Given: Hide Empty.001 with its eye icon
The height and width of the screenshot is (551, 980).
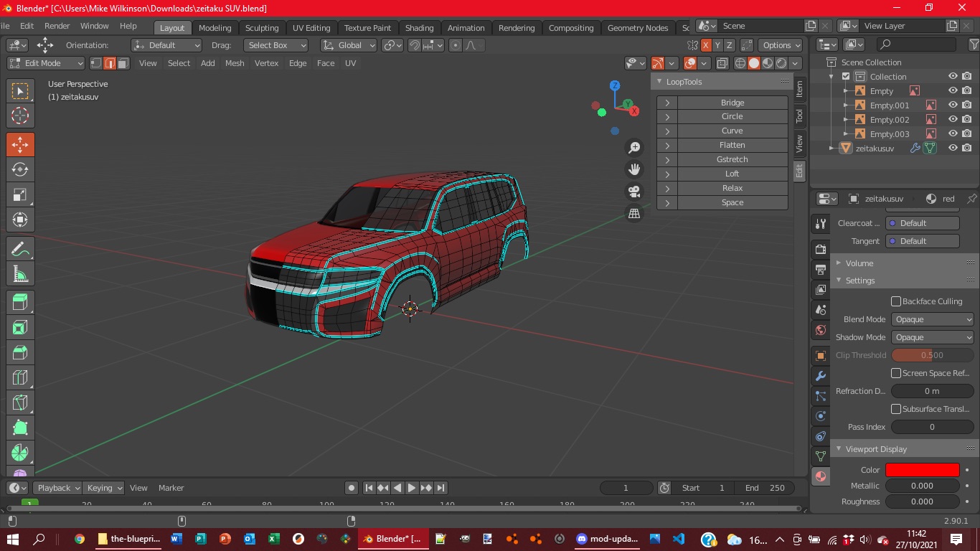Looking at the screenshot, I should [x=953, y=105].
